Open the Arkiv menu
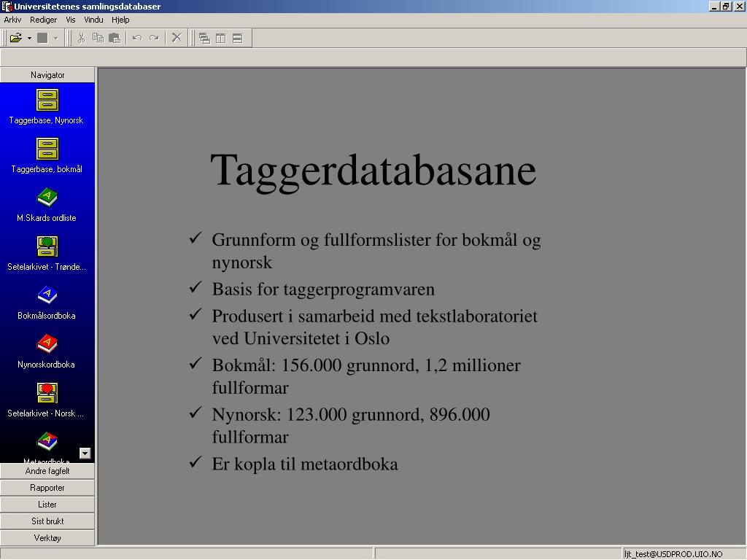The height and width of the screenshot is (560, 747). coord(12,20)
